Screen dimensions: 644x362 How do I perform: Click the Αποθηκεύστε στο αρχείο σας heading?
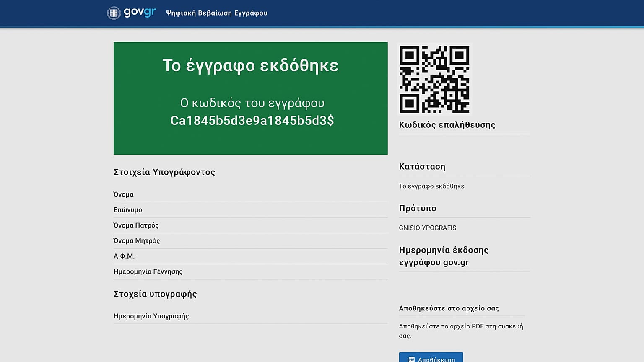tap(449, 308)
